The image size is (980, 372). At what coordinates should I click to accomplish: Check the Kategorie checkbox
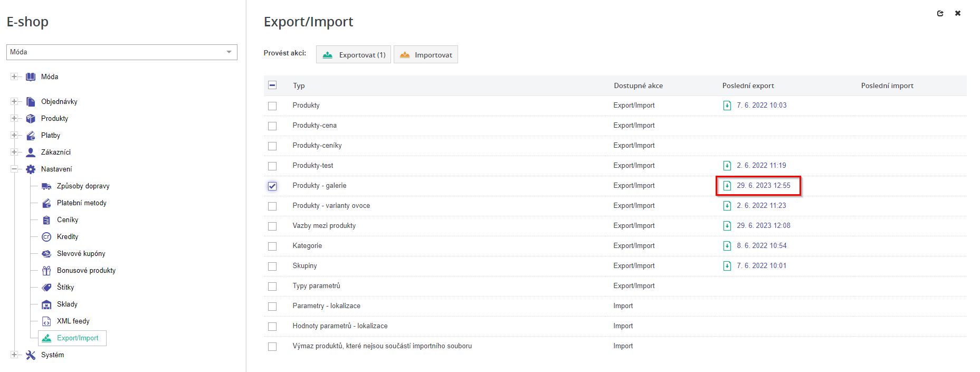(272, 246)
